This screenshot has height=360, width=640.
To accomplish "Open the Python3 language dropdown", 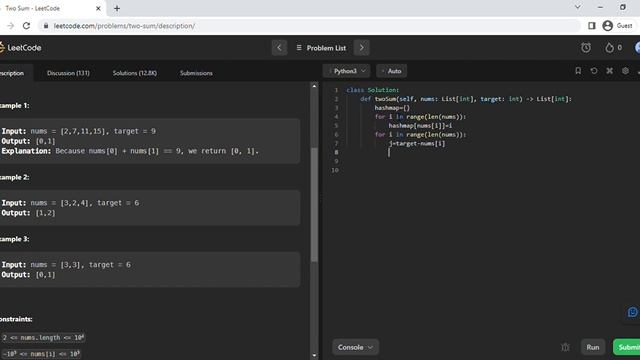I will [x=347, y=71].
